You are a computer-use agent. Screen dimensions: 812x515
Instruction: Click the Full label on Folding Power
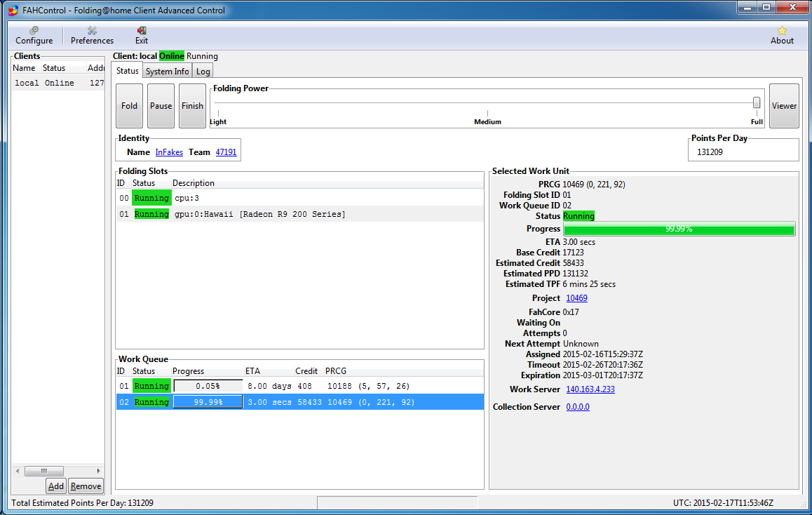pyautogui.click(x=757, y=122)
